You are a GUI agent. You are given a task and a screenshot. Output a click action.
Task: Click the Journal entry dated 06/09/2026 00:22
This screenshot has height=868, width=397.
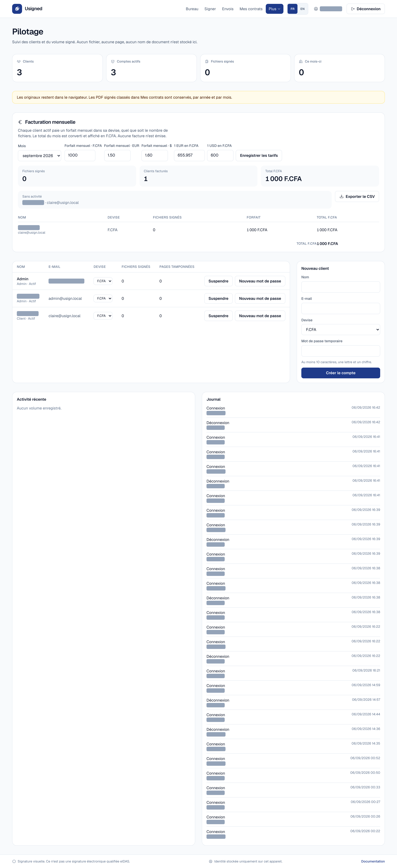[x=293, y=834]
